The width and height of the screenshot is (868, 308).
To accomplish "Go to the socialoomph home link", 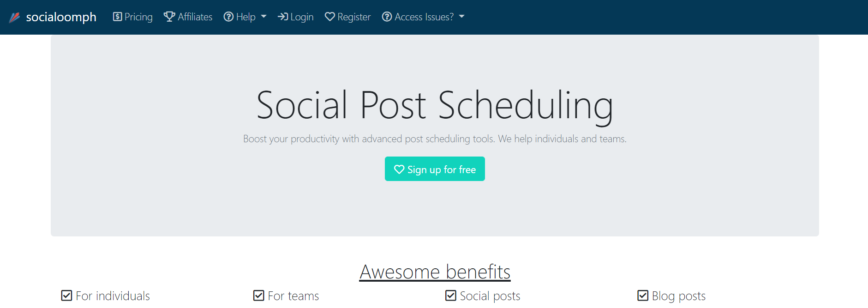I will point(53,17).
